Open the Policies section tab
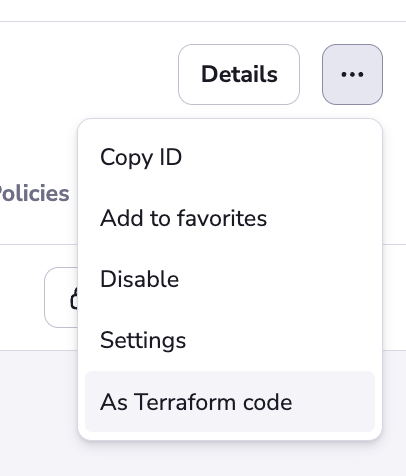Screen dimensions: 406x476 pyautogui.click(x=34, y=194)
